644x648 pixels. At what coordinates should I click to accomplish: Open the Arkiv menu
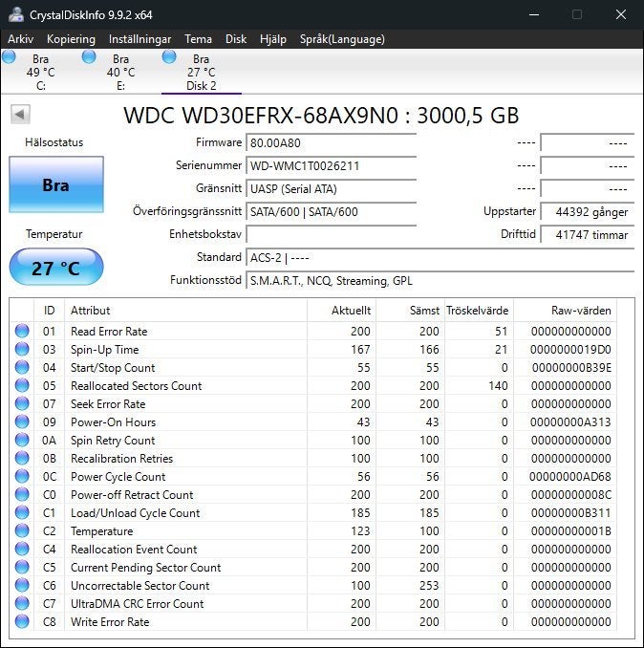coord(20,39)
